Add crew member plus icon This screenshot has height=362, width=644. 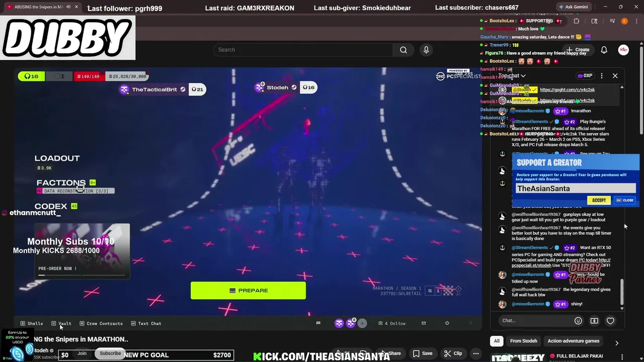click(362, 323)
